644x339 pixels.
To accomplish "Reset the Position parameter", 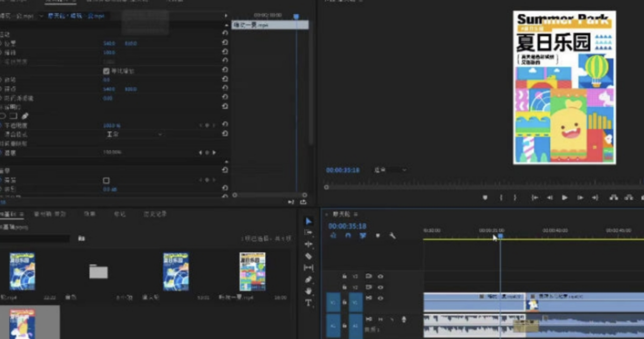I will point(225,42).
